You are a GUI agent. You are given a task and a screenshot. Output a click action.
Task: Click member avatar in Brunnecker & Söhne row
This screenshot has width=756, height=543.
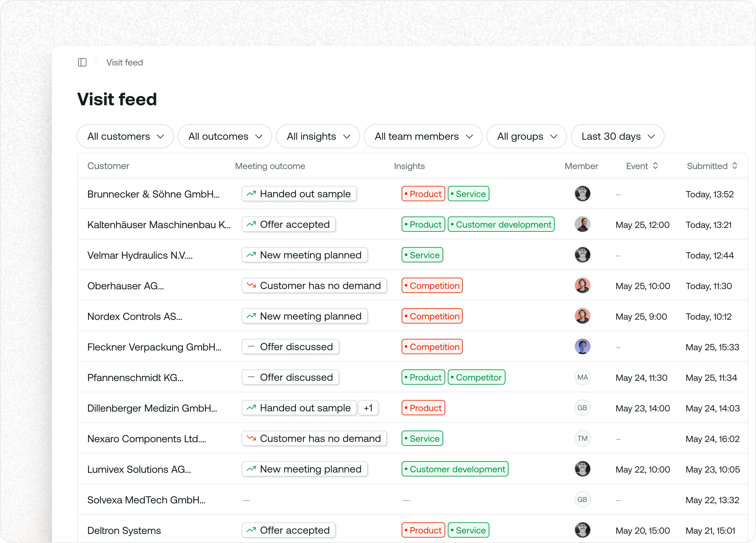point(582,194)
